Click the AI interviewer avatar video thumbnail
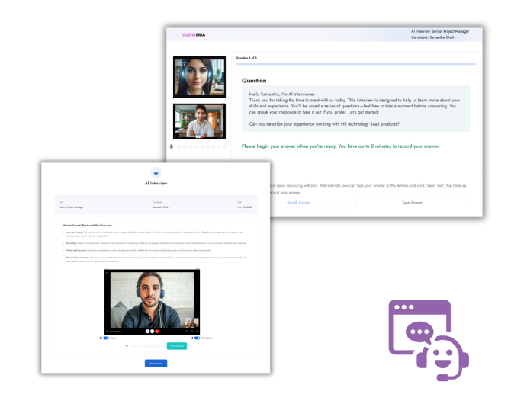The height and width of the screenshot is (420, 511). click(199, 77)
